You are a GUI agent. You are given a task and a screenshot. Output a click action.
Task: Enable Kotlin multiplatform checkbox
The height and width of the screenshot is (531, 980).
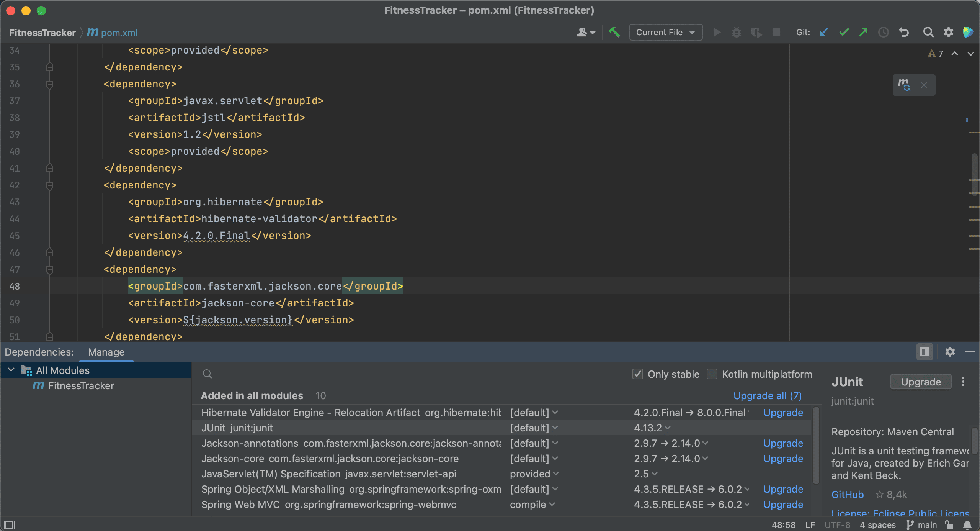point(712,374)
